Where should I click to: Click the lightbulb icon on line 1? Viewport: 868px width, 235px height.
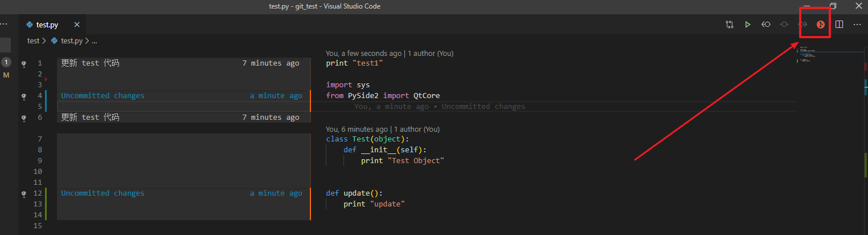[x=24, y=63]
